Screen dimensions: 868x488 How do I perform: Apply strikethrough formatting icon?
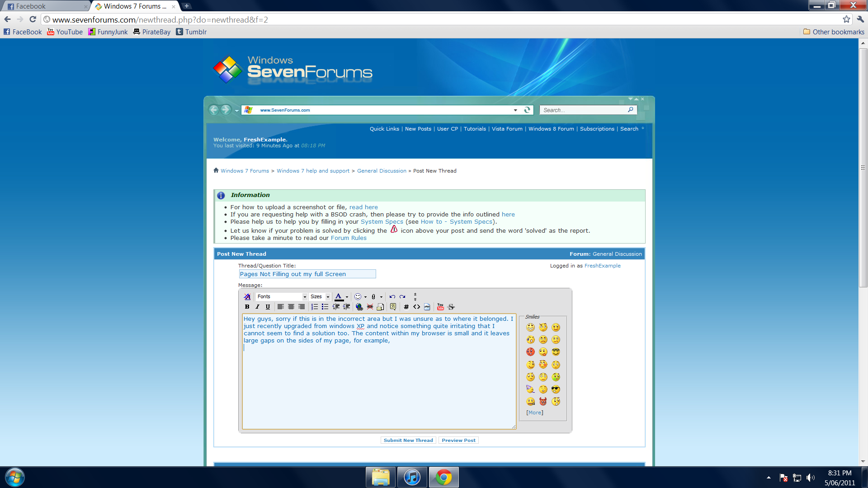[x=451, y=307]
